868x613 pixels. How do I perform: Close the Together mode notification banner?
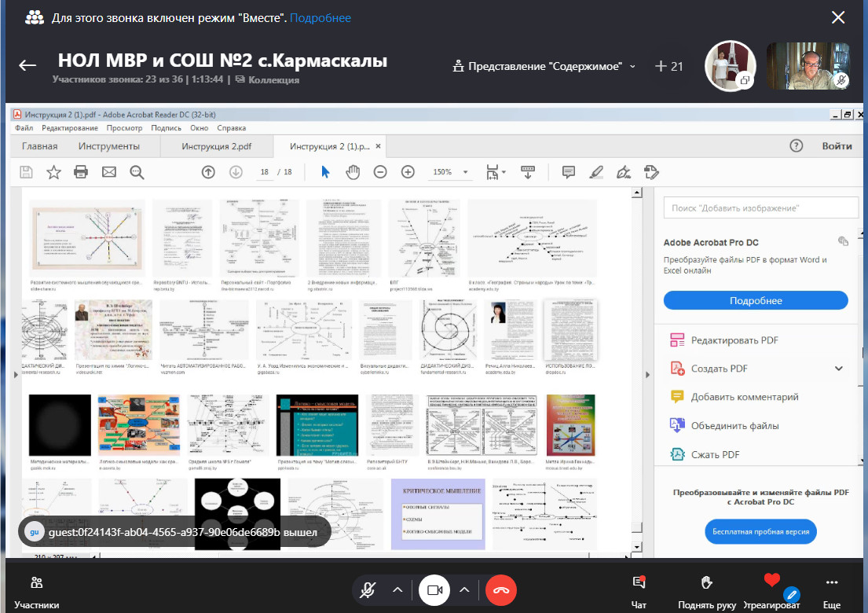tap(838, 17)
